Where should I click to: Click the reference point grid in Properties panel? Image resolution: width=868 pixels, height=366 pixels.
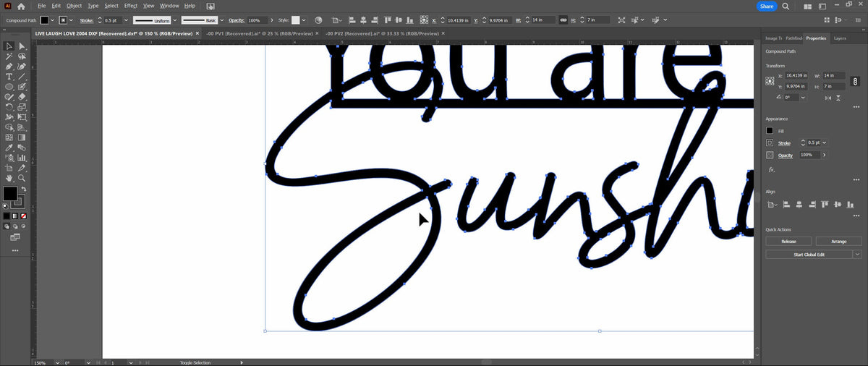coord(770,80)
